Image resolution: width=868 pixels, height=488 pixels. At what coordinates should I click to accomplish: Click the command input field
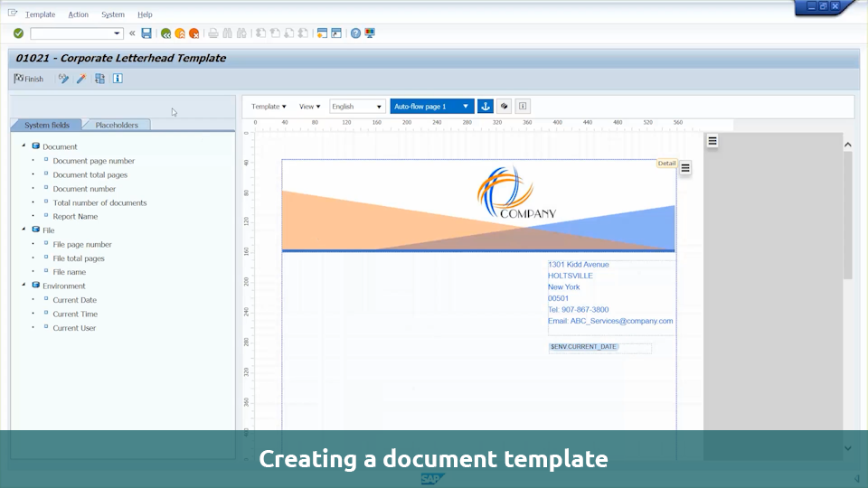pyautogui.click(x=77, y=33)
